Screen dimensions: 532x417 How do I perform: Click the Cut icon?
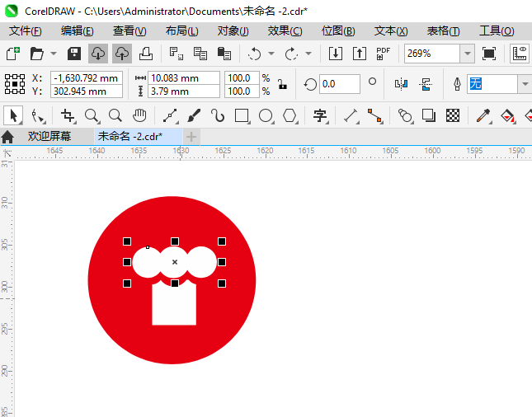(x=176, y=54)
